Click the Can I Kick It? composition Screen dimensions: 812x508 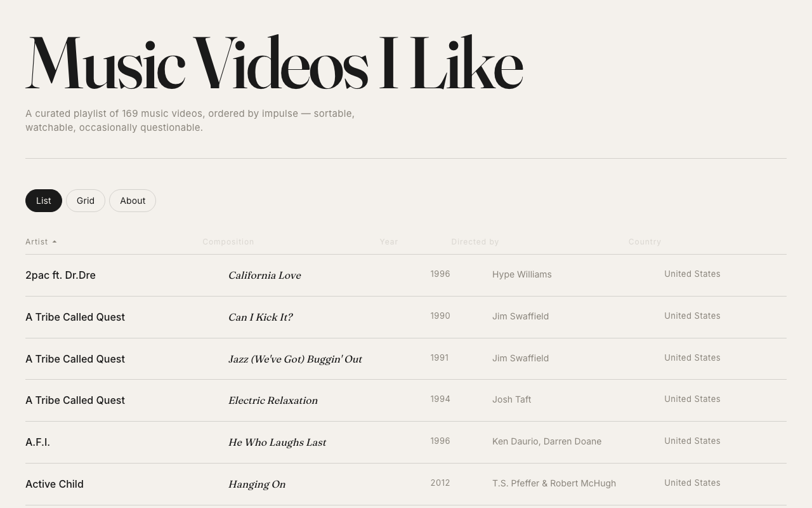coord(260,317)
